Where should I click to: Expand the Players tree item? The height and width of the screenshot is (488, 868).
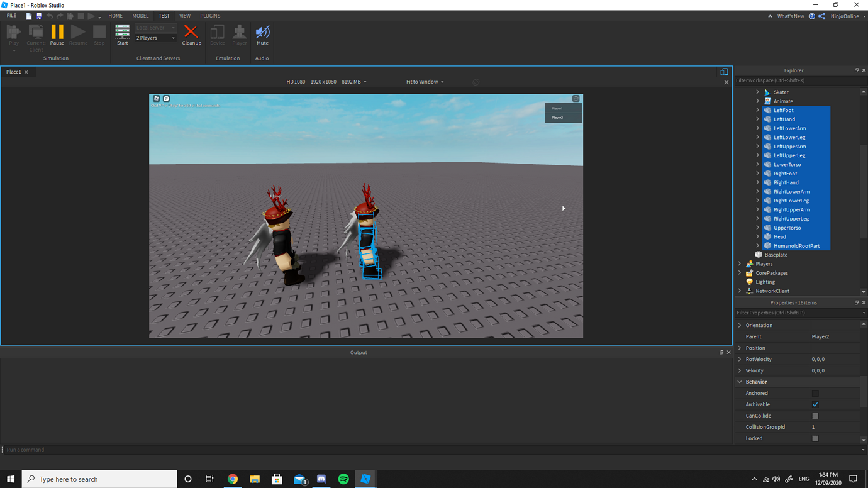tap(739, 263)
